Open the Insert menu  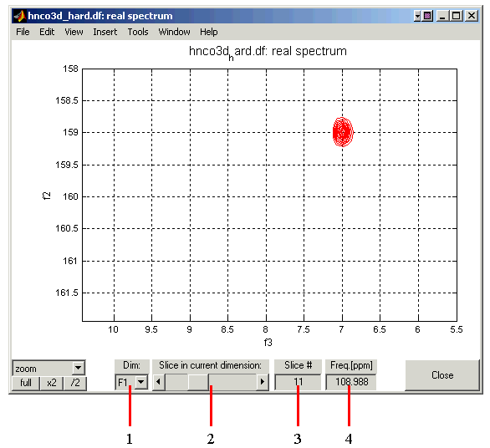tap(105, 32)
